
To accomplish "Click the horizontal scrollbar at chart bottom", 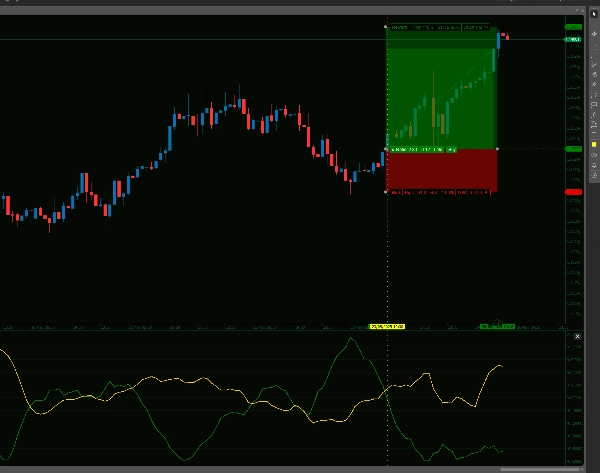I will [x=540, y=468].
